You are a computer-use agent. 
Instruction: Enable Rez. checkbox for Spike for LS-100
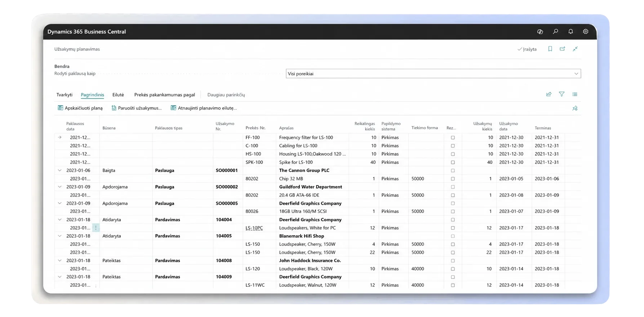453,162
